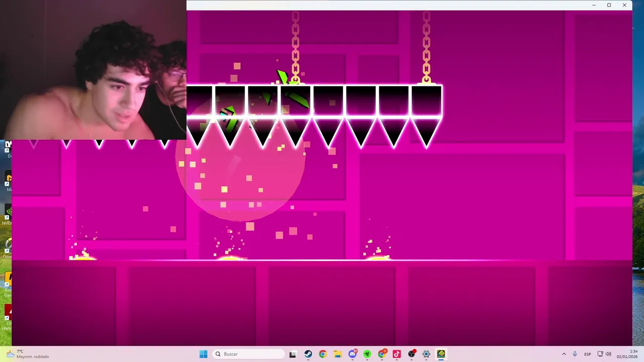This screenshot has width=644, height=362.
Task: Expand the hidden system tray icons
Action: [564, 354]
